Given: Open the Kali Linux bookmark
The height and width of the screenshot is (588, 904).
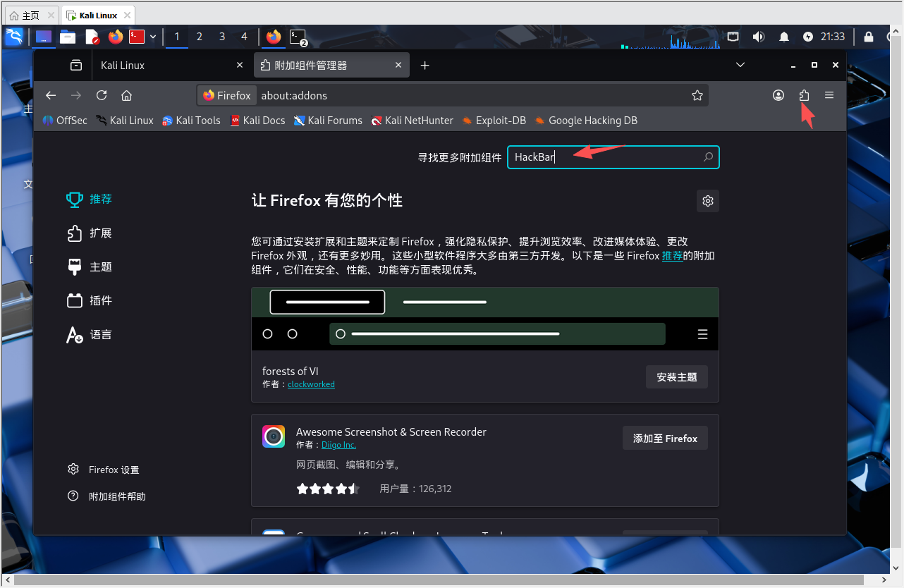Looking at the screenshot, I should pos(125,121).
